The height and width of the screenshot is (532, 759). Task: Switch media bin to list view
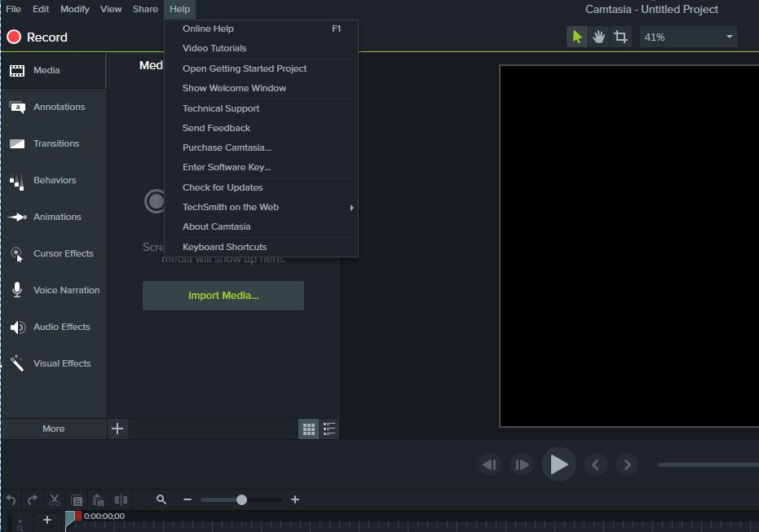pos(329,429)
